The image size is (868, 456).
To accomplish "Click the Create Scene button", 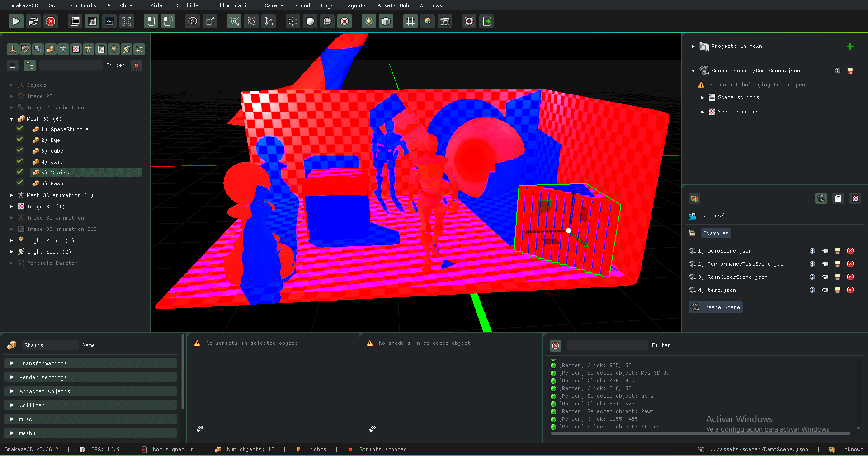I will click(716, 307).
